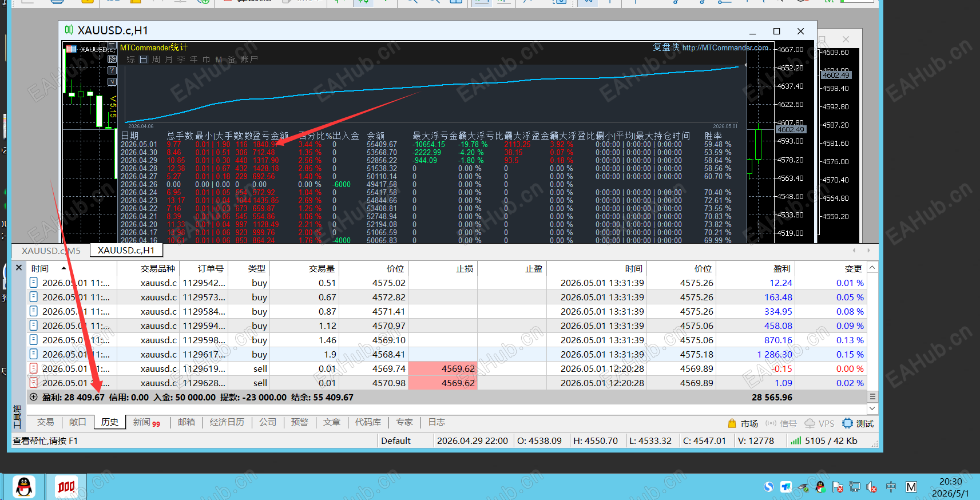Switch to the 交易 trade tab
980x500 pixels.
[x=46, y=422]
